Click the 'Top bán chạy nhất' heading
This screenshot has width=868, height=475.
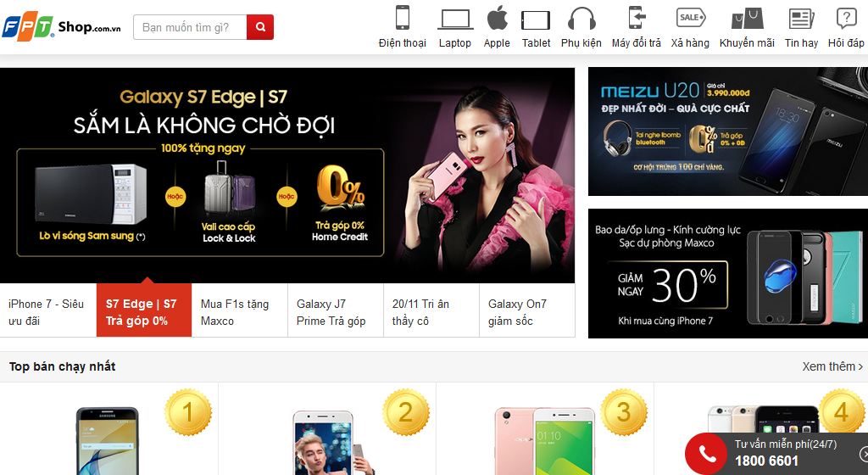(x=62, y=366)
